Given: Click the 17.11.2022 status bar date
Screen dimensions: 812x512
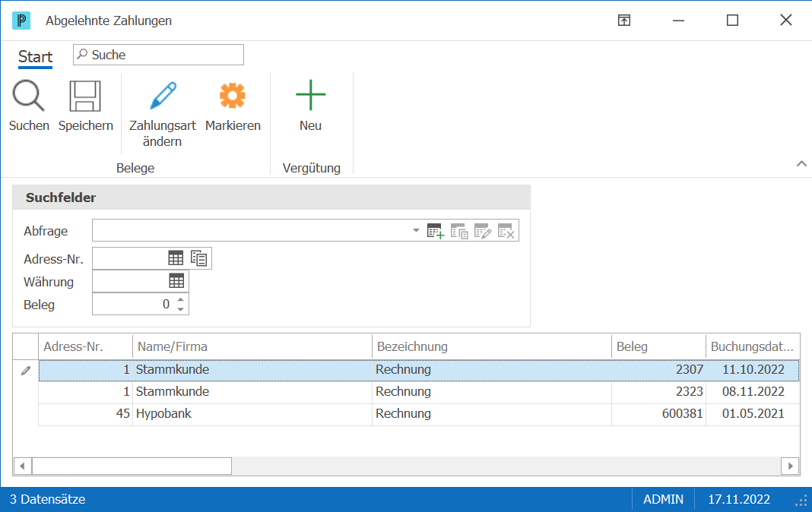Looking at the screenshot, I should [x=739, y=500].
